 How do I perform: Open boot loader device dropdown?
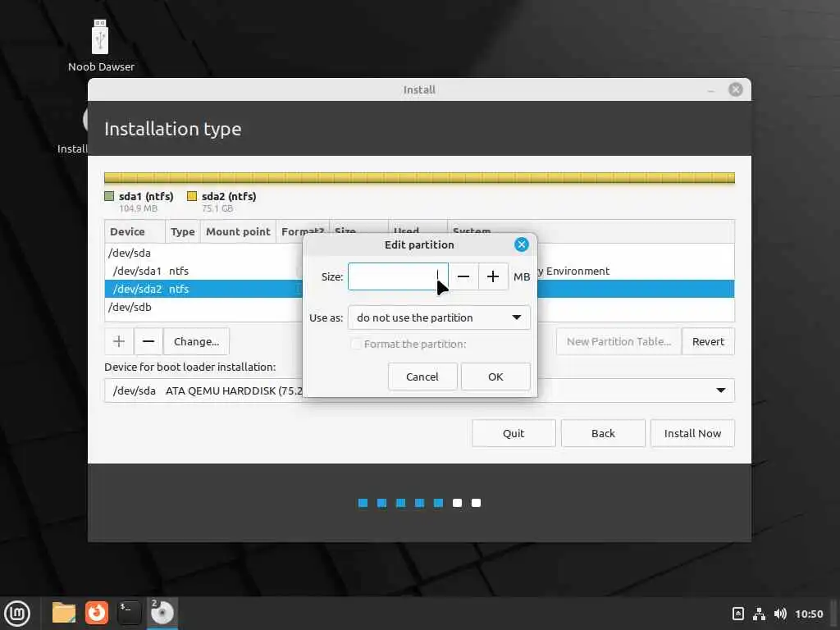pos(419,390)
